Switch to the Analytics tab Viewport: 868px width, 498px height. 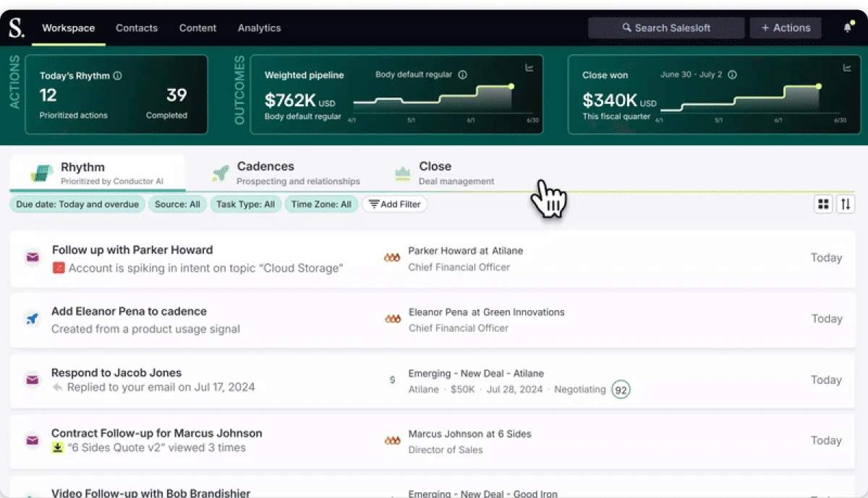click(259, 28)
